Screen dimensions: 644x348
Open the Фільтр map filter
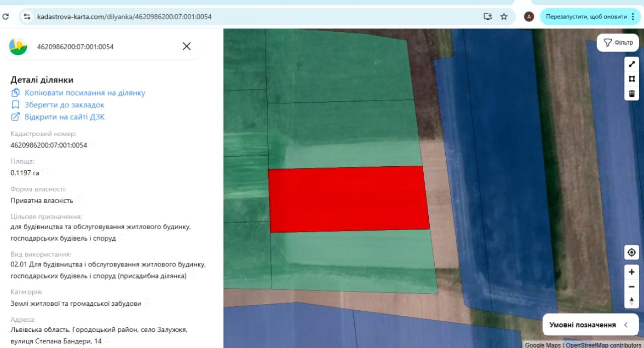pyautogui.click(x=618, y=42)
